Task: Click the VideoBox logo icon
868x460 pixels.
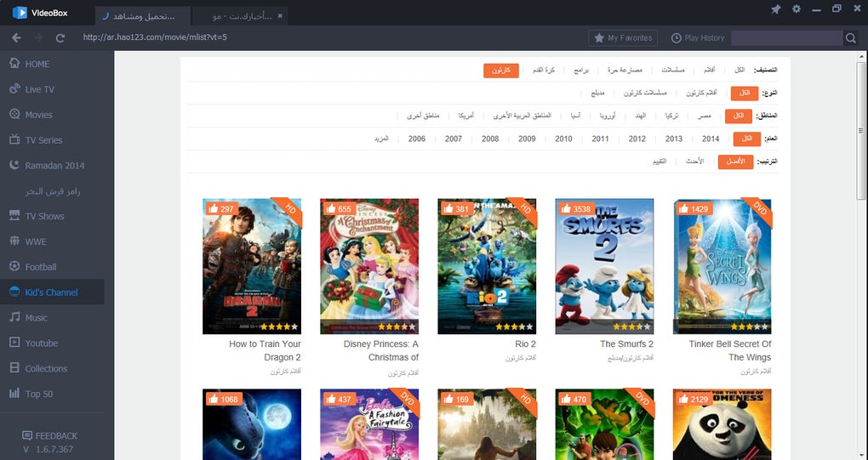Action: 20,12
